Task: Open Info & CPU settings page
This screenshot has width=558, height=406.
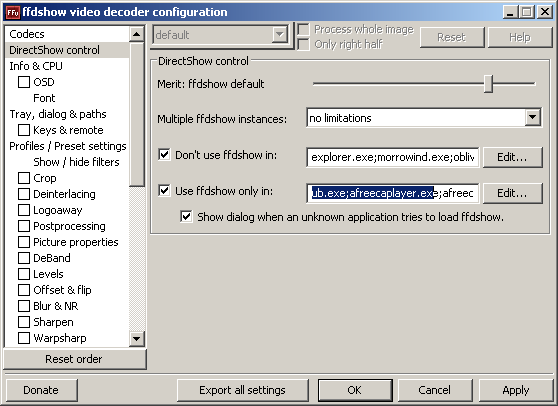Action: click(36, 66)
